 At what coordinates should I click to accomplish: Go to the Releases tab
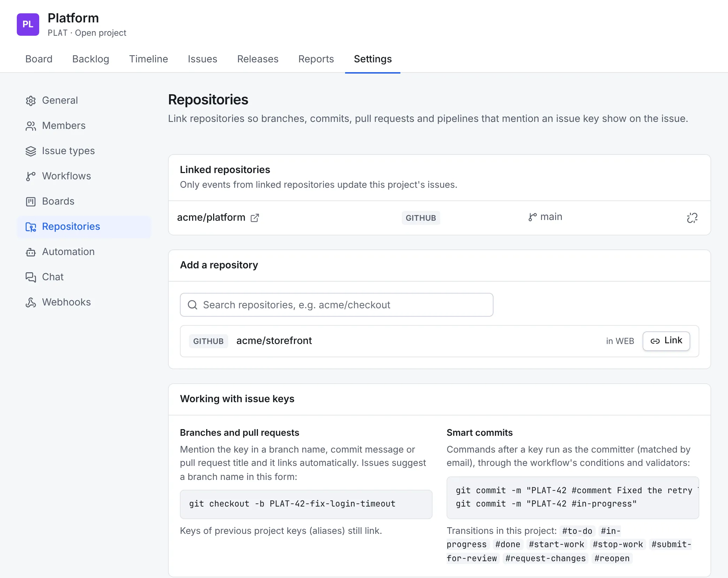[258, 59]
